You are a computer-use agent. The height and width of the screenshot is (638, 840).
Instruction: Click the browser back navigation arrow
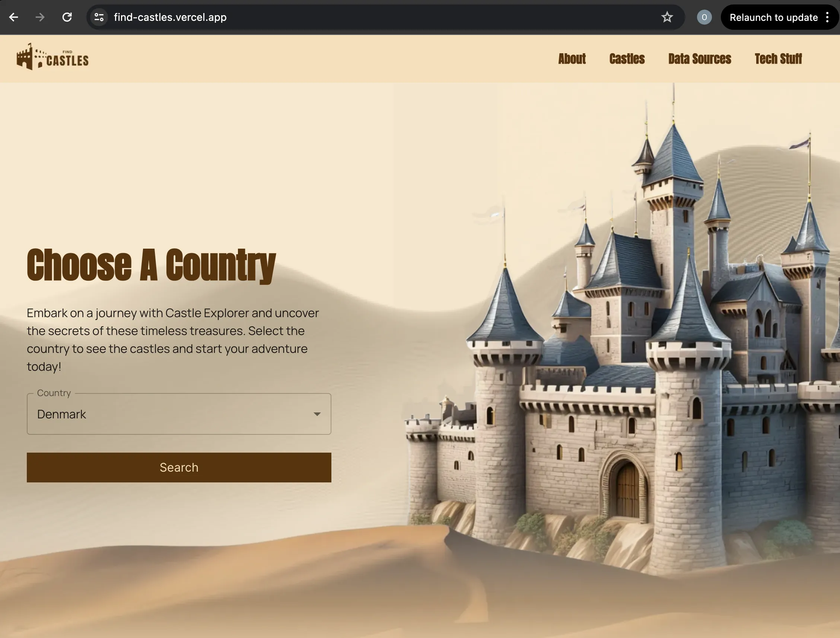point(13,17)
